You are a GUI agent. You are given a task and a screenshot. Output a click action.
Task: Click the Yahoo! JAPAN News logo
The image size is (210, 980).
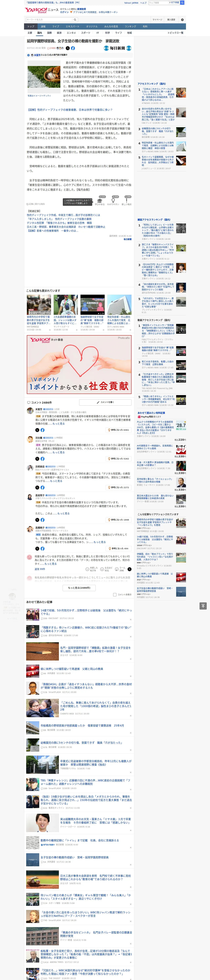(x=42, y=10)
